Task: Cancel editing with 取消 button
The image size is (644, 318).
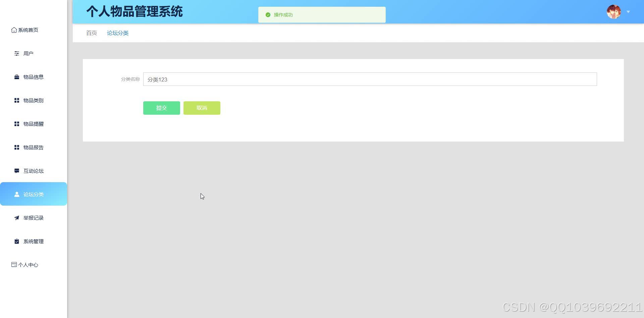Action: click(x=202, y=108)
